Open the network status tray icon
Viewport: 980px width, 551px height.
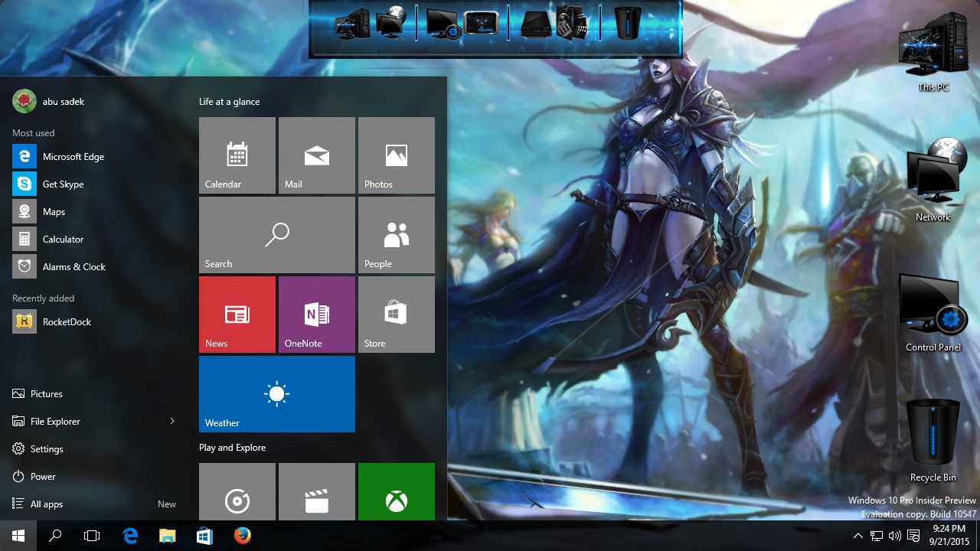click(x=877, y=536)
